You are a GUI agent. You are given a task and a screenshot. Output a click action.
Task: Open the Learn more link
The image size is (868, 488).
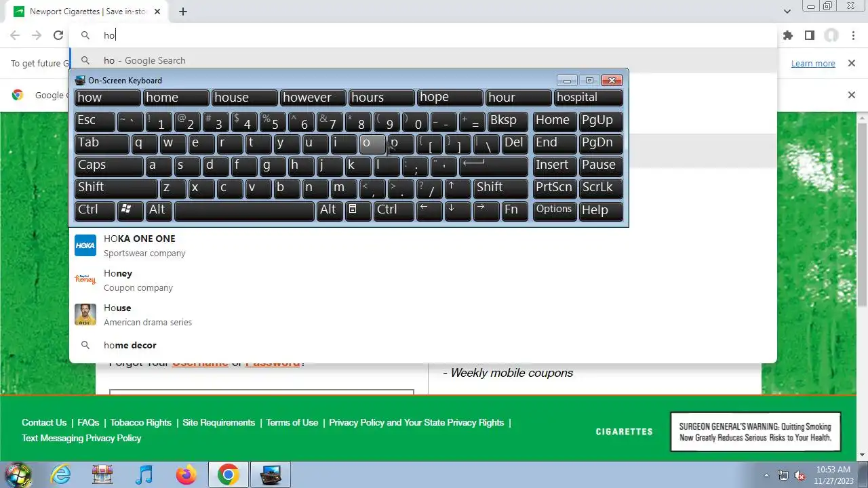point(813,63)
